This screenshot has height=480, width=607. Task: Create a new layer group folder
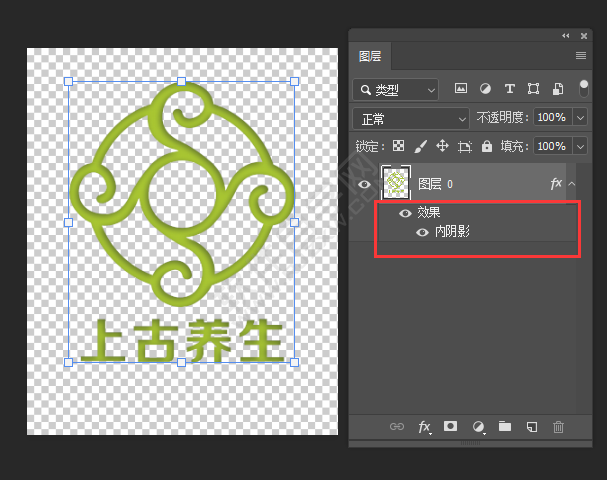505,427
